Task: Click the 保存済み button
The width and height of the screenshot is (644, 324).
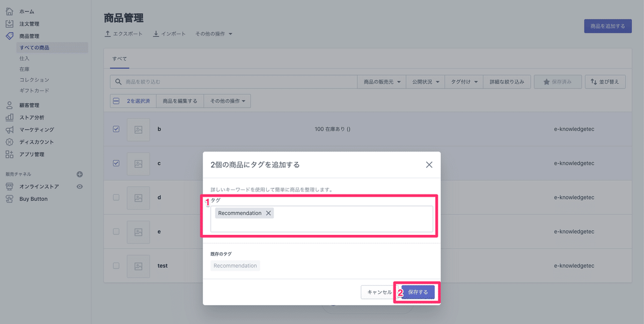Action: point(558,82)
